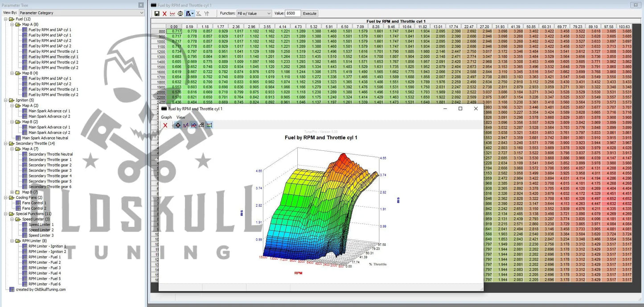Open the View menu in graph window

180,117
